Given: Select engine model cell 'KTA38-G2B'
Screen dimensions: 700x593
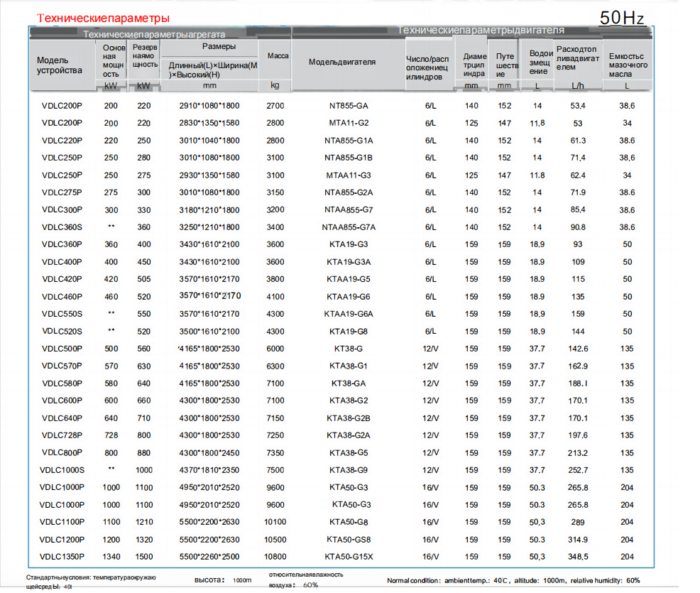Looking at the screenshot, I should click(x=349, y=418).
